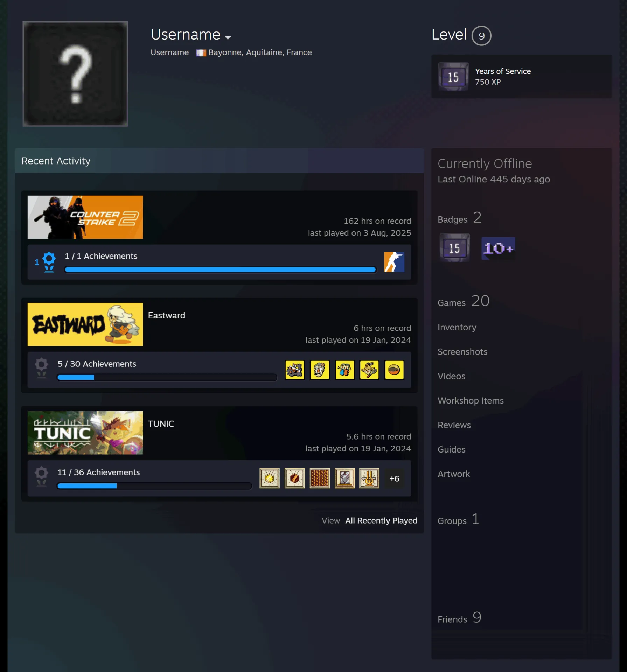The width and height of the screenshot is (627, 672).
Task: Show the +6 more TUNIC achievements
Action: [x=394, y=478]
